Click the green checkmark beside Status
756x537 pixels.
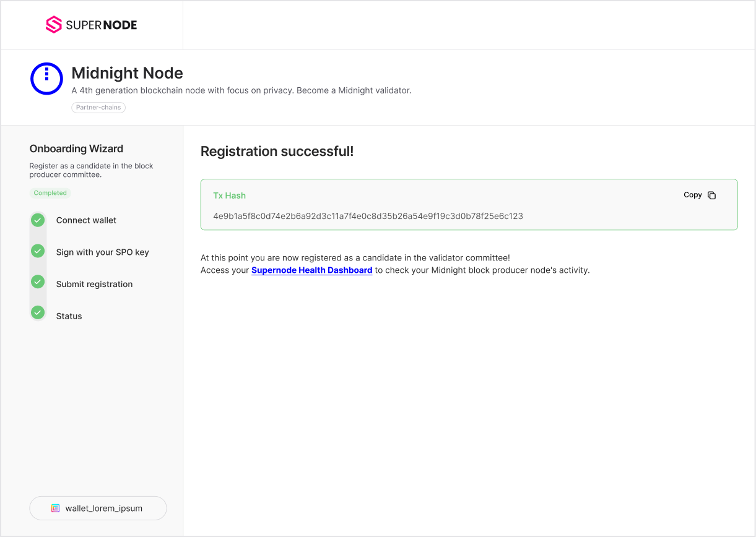pos(38,312)
